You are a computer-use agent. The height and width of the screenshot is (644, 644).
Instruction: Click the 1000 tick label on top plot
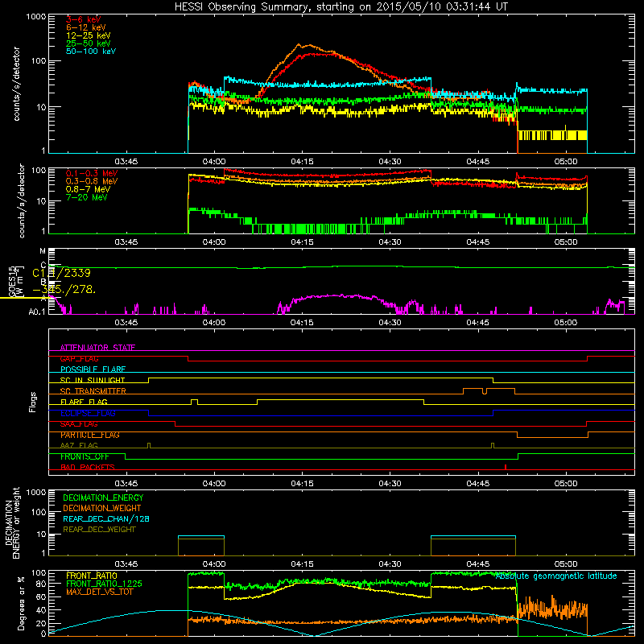tap(35, 17)
